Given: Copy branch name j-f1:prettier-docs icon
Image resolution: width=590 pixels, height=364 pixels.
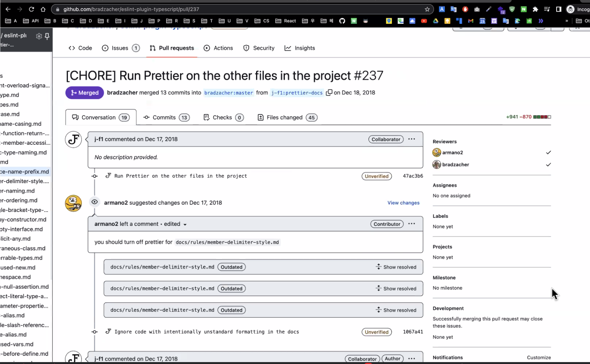Looking at the screenshot, I should (329, 93).
